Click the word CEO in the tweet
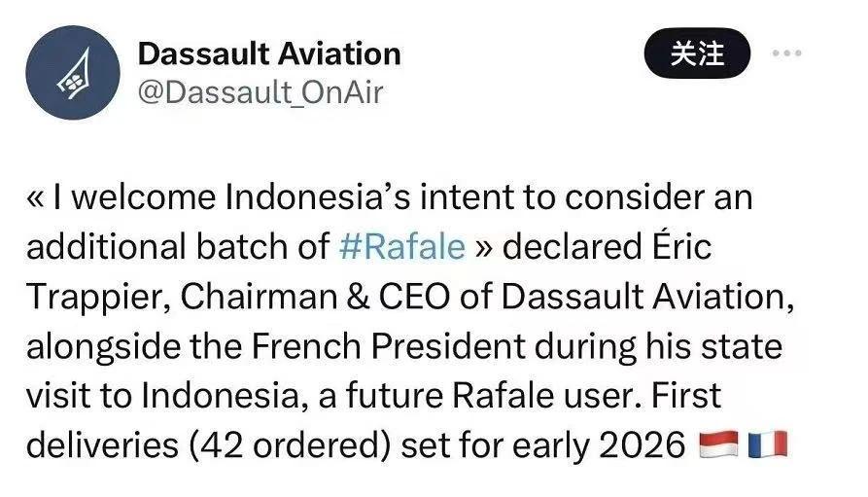 414,297
